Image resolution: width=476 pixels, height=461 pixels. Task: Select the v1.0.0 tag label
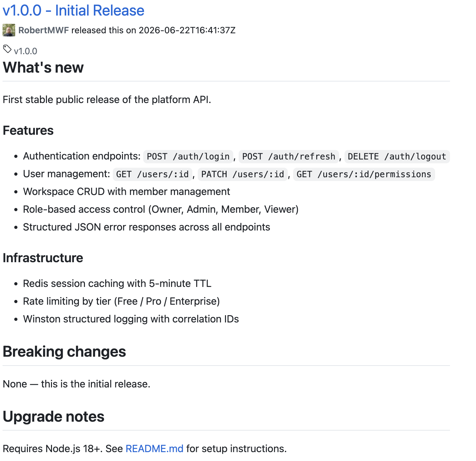point(26,51)
